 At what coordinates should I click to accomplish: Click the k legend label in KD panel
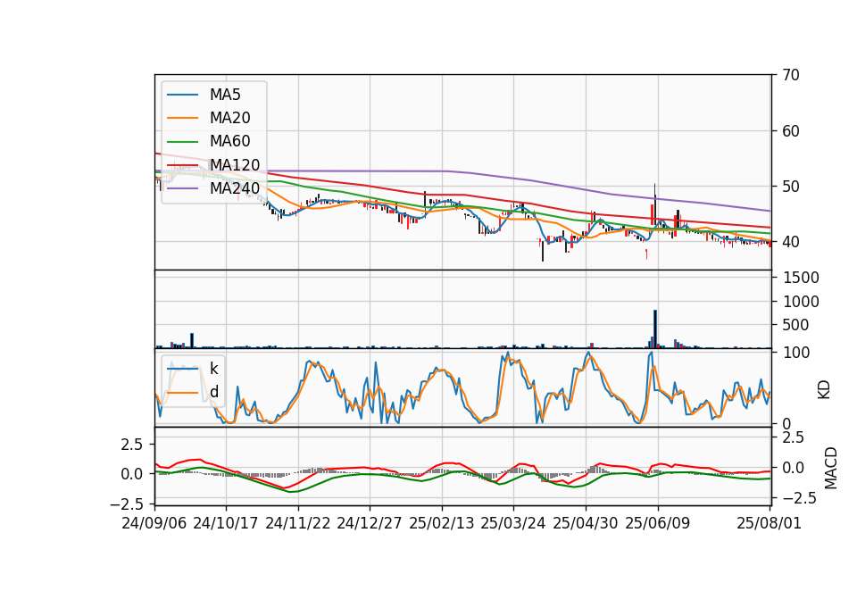tap(213, 369)
